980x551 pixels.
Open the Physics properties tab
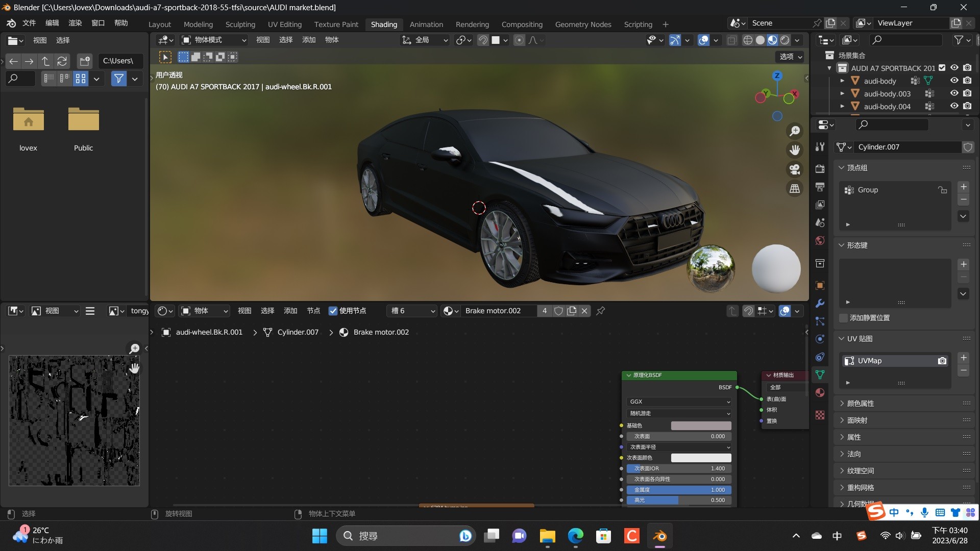[x=820, y=339]
